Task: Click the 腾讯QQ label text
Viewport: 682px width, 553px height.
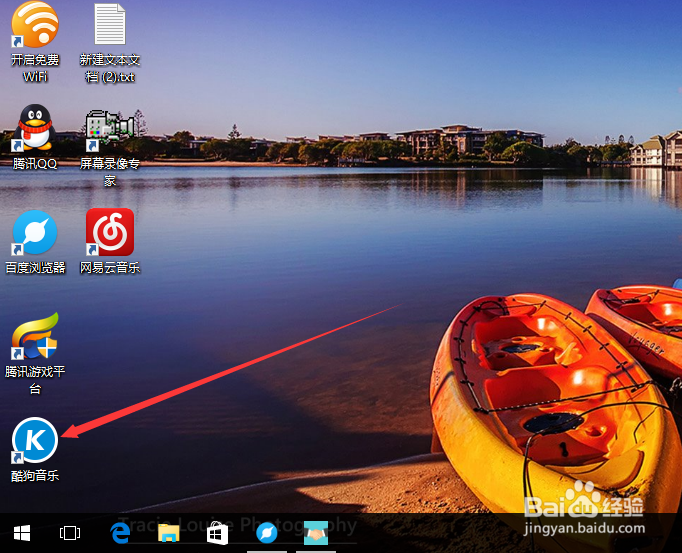Action: (x=35, y=164)
